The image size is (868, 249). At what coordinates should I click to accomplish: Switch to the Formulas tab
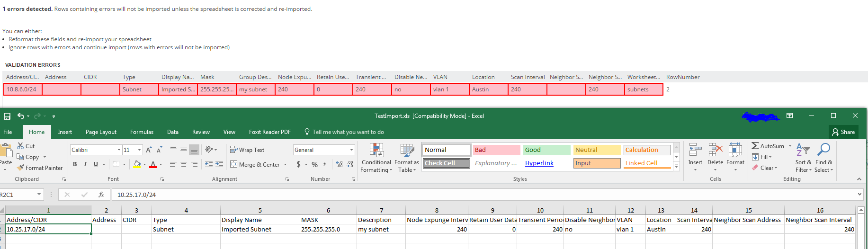pyautogui.click(x=142, y=132)
